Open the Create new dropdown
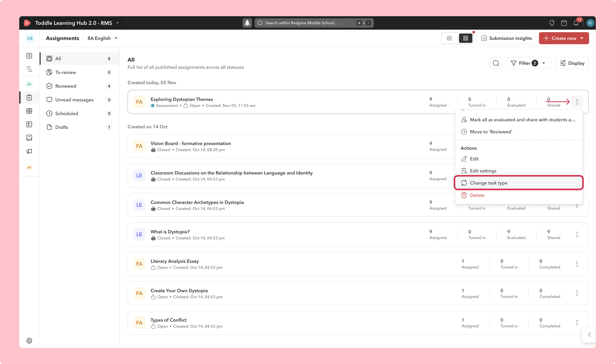The height and width of the screenshot is (364, 615). pyautogui.click(x=564, y=38)
